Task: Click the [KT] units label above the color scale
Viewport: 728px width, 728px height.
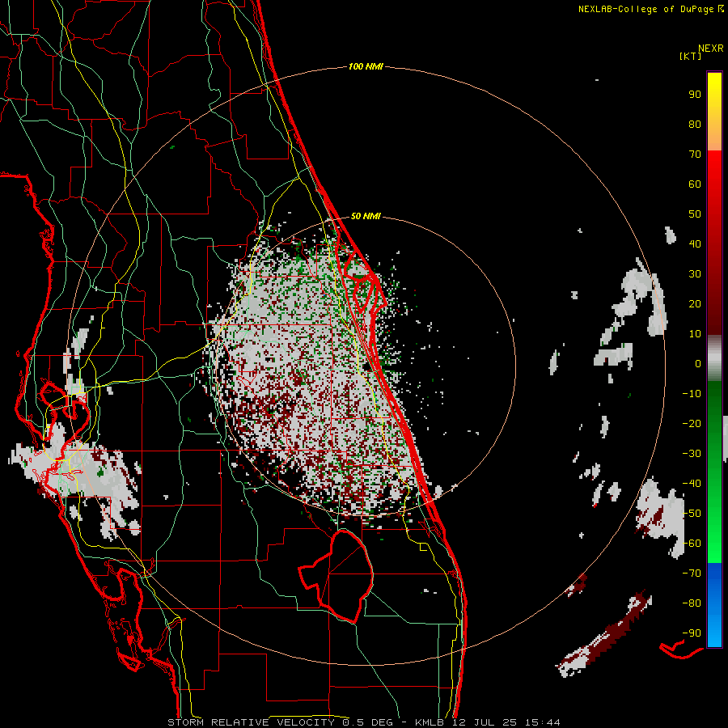Action: click(x=691, y=56)
